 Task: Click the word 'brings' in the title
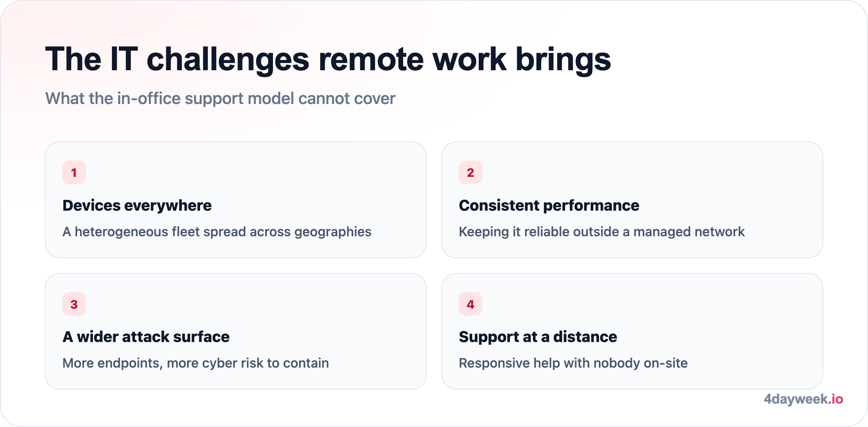(x=563, y=60)
